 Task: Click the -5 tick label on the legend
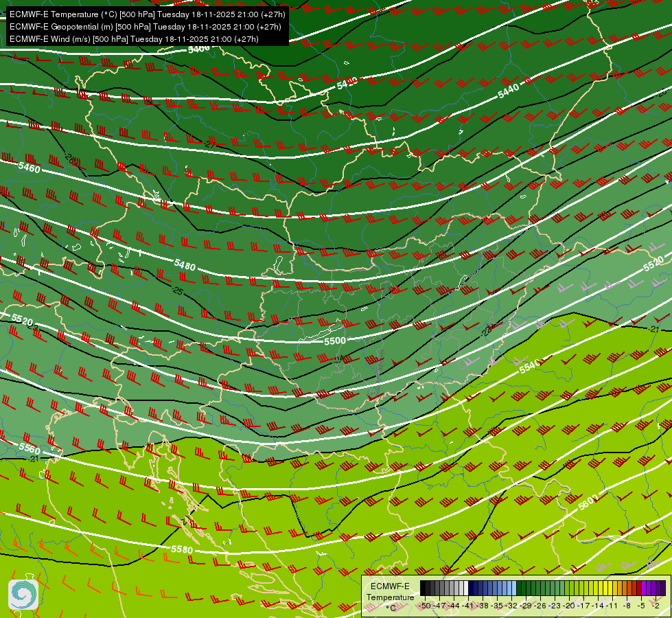[641, 606]
